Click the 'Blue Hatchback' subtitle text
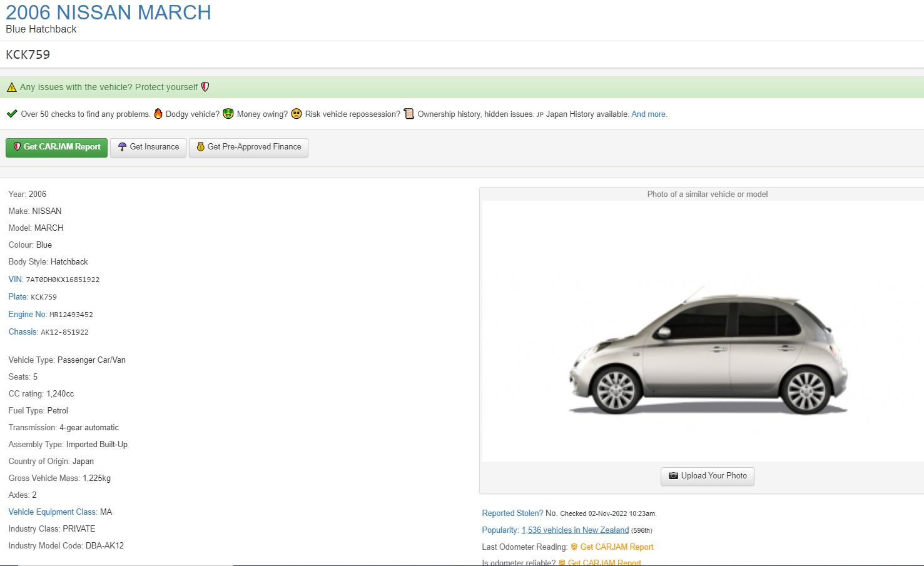This screenshot has height=566, width=924. point(41,29)
